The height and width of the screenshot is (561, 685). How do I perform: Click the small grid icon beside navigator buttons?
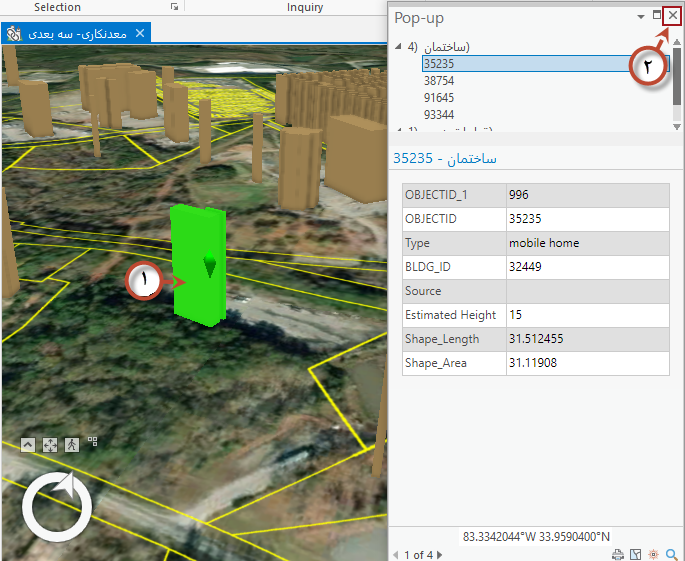(93, 440)
